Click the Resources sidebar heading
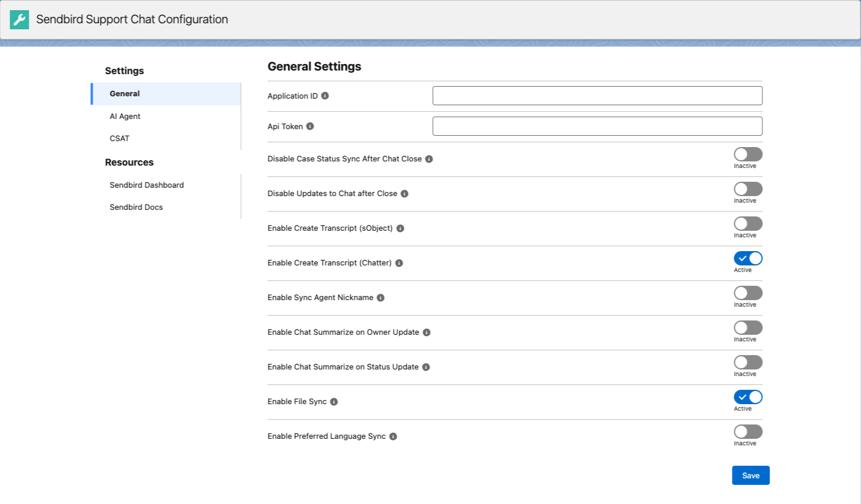 tap(129, 163)
